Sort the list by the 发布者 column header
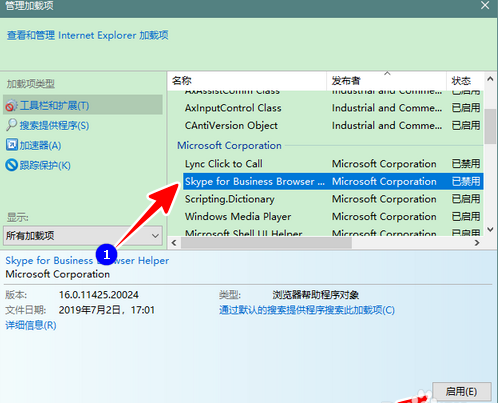The height and width of the screenshot is (403, 498). [346, 81]
